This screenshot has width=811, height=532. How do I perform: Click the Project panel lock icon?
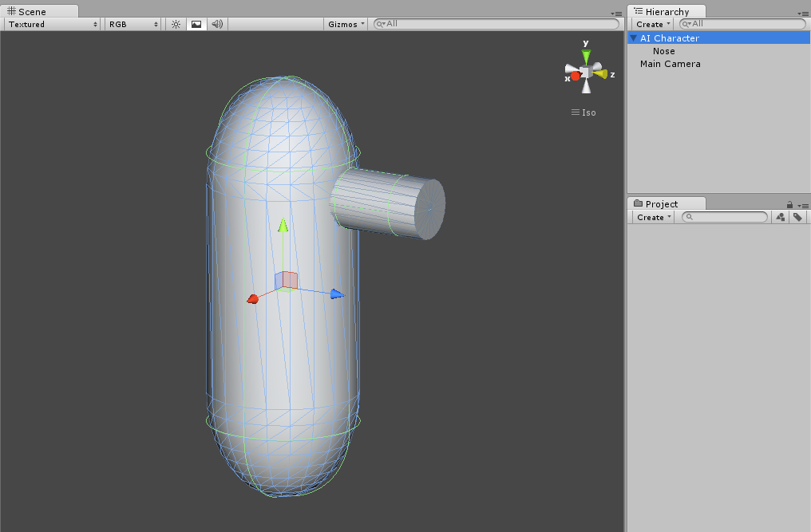789,205
